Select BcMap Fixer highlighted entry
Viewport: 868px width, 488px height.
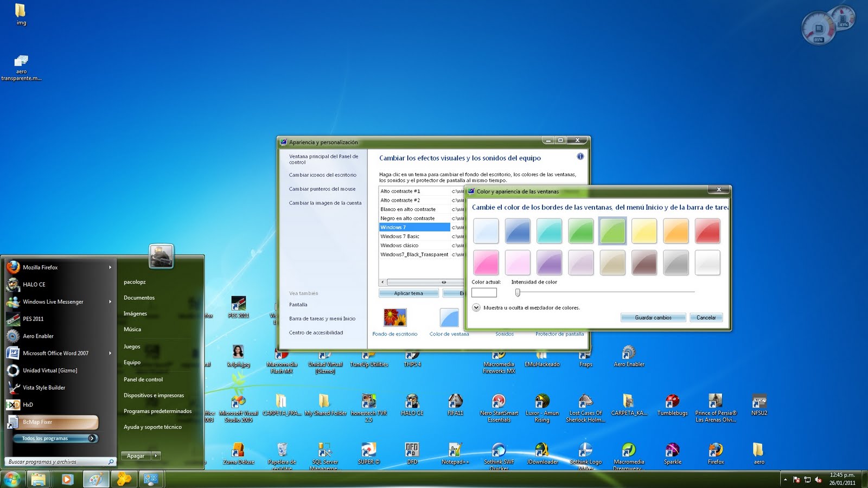point(53,422)
